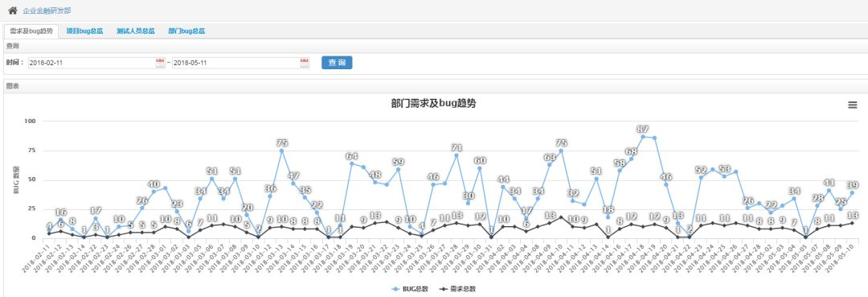Click the home icon in the breadcrumb
868x297 pixels.
pyautogui.click(x=13, y=10)
